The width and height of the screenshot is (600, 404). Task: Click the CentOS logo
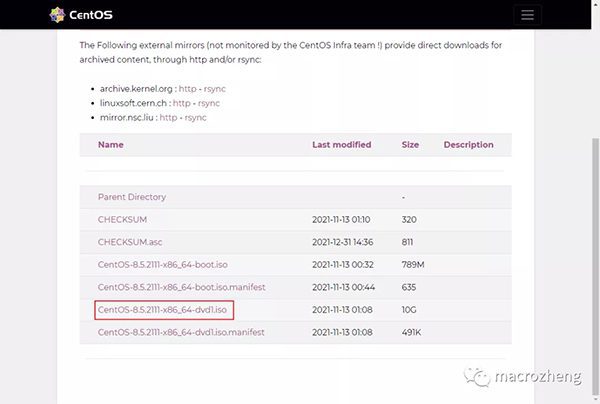[x=81, y=15]
